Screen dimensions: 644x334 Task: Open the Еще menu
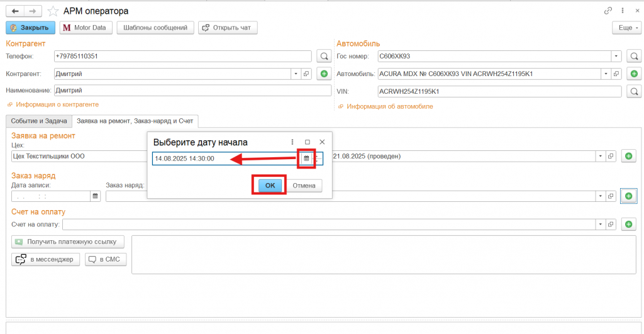pos(626,28)
